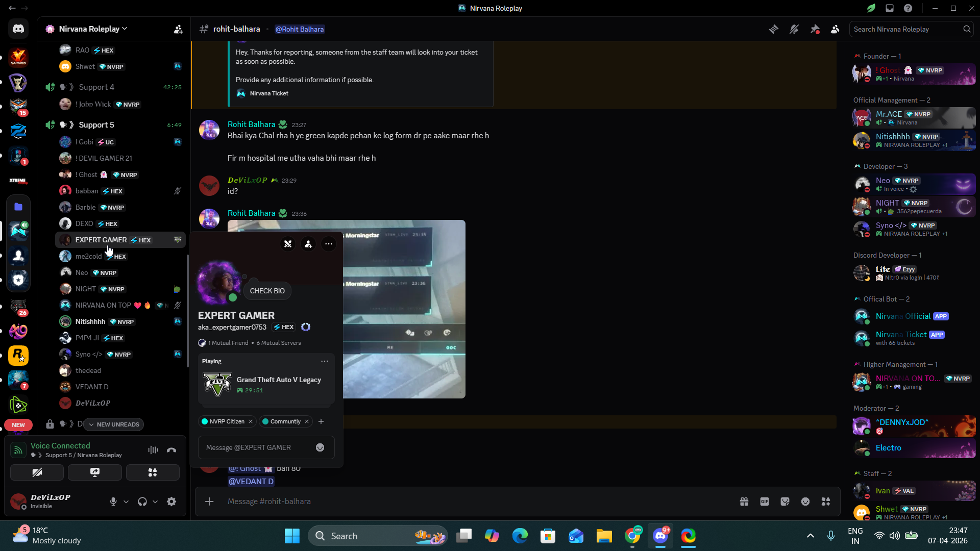Viewport: 980px width, 551px height.
Task: Click the gift icon in message bar
Action: [x=744, y=502]
